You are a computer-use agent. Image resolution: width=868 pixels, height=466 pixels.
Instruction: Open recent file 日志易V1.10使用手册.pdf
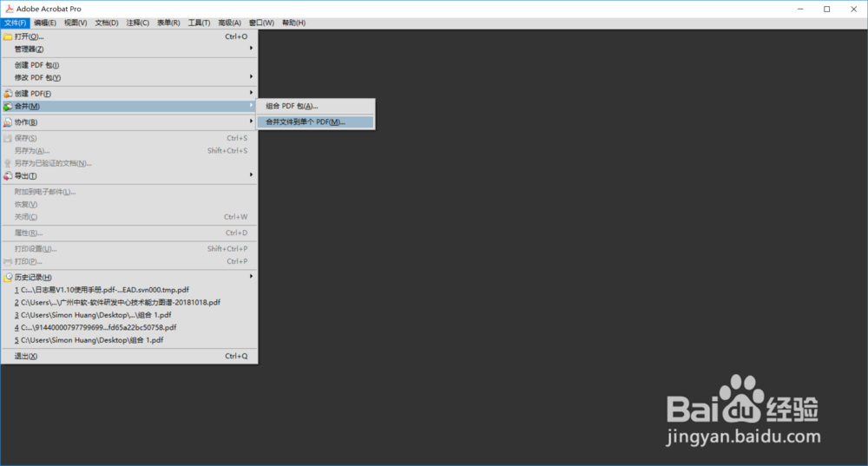click(129, 290)
